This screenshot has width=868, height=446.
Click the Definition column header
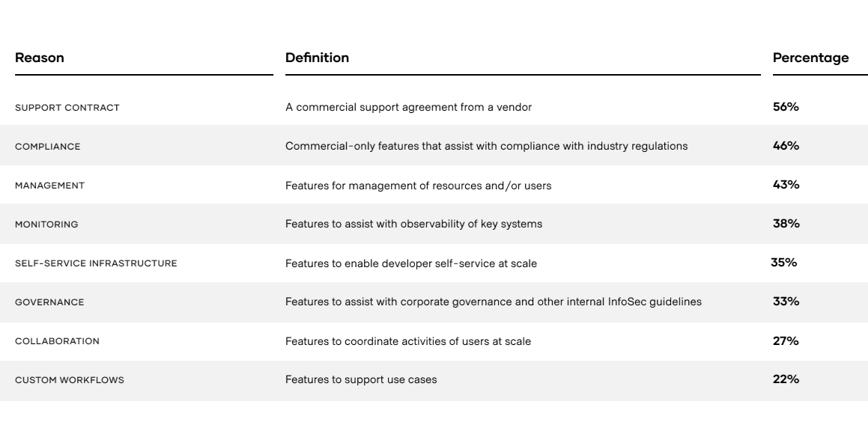[x=317, y=58]
